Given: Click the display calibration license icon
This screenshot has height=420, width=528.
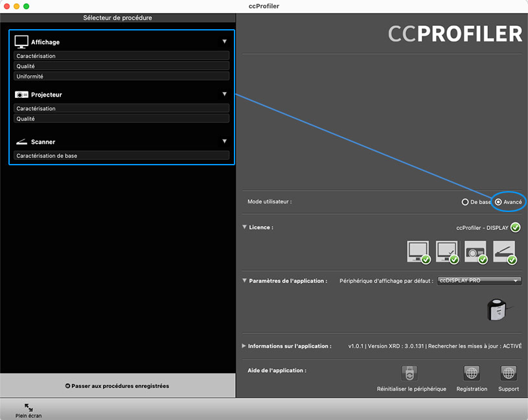Looking at the screenshot, I should pos(419,251).
